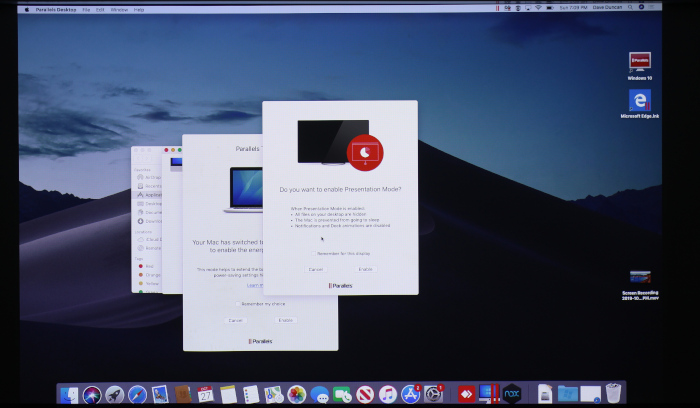Choose Red tag in Finder sidebar
This screenshot has height=408, width=700.
(x=146, y=266)
